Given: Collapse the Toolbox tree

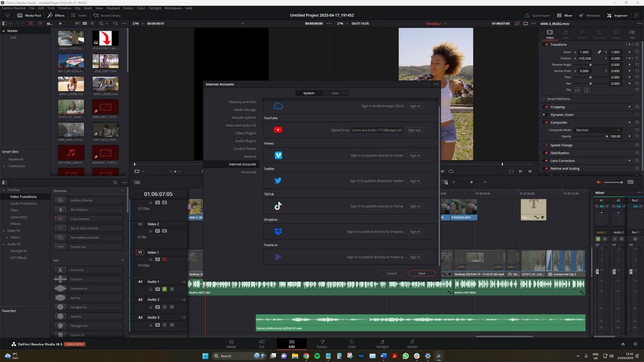Looking at the screenshot, I should 4,190.
